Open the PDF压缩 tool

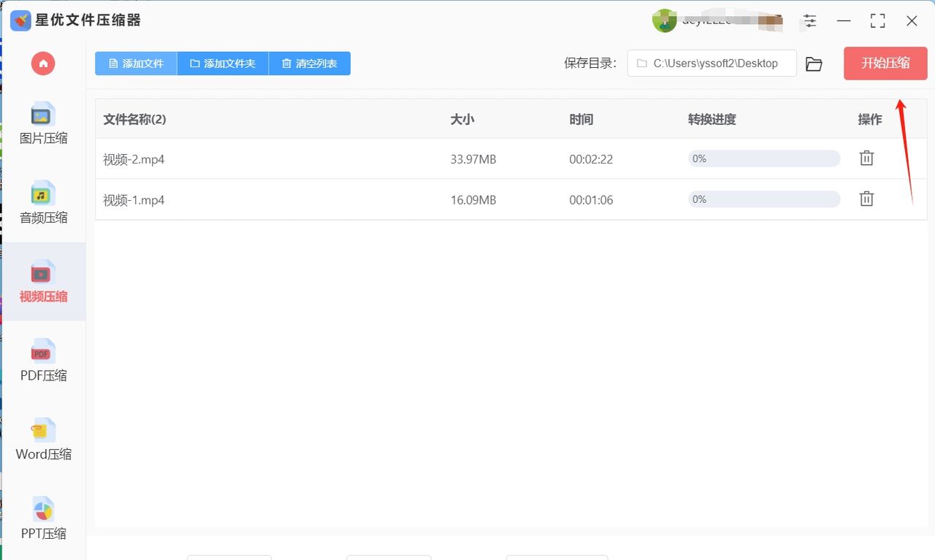pos(43,361)
